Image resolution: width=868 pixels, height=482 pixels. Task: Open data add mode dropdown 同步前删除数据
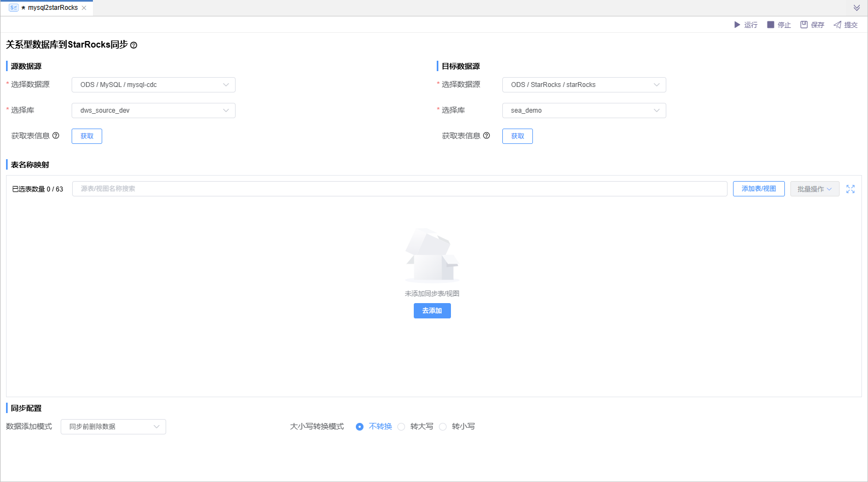pos(113,427)
